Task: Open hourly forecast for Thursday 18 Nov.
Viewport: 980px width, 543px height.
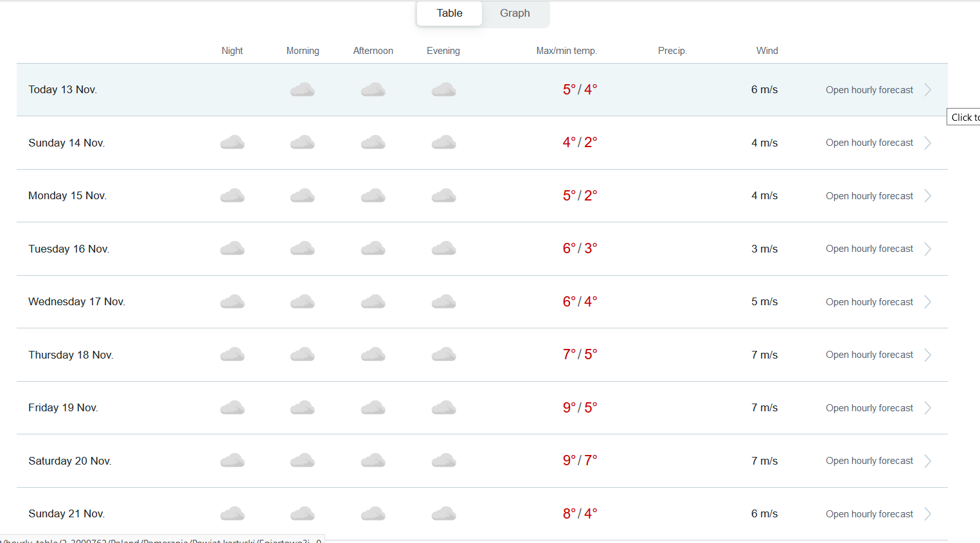Action: [869, 355]
